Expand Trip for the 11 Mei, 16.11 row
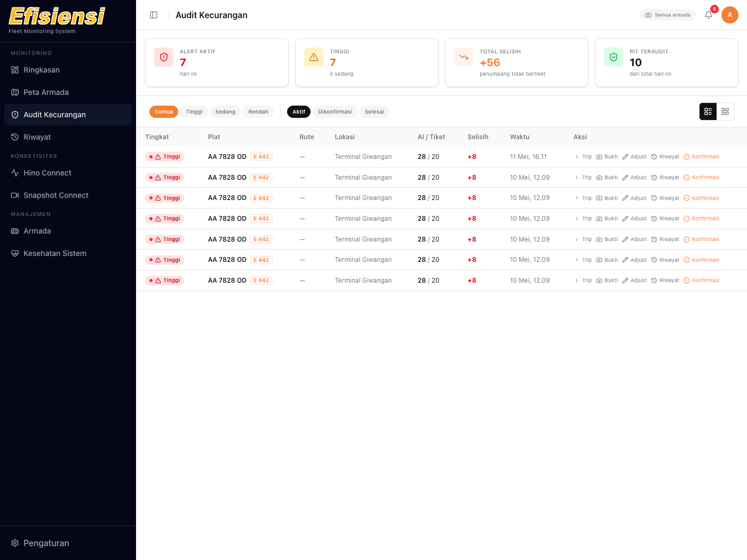The height and width of the screenshot is (560, 747). (583, 157)
